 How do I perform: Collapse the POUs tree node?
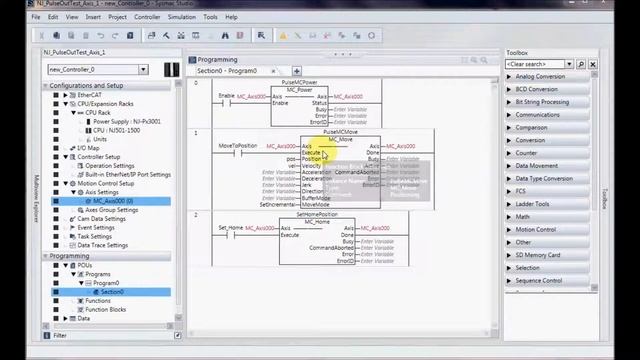coord(65,265)
